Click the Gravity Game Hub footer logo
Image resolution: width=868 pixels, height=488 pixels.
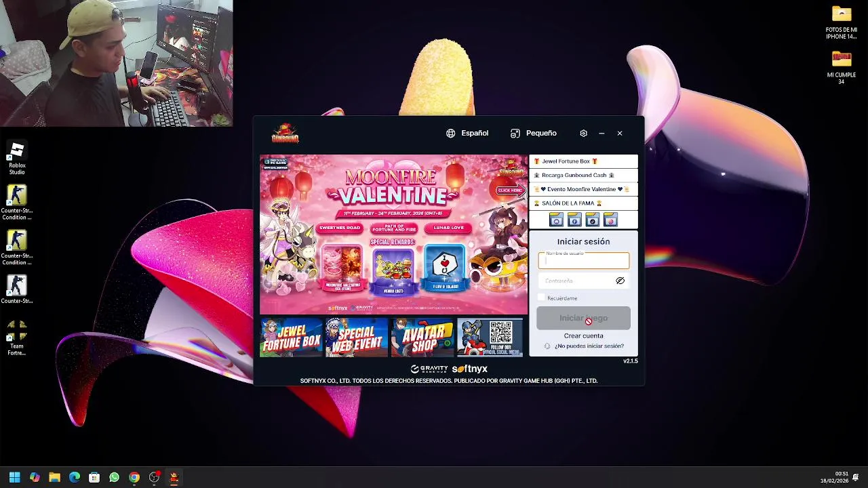(x=429, y=369)
